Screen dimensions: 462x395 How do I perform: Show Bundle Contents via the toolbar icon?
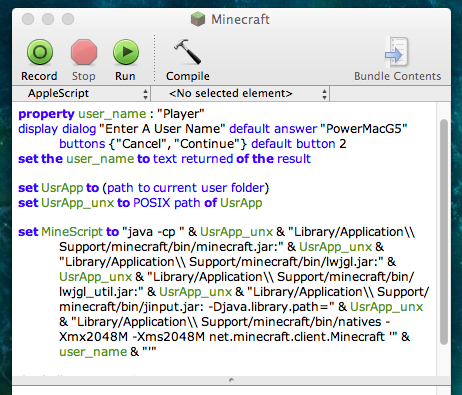click(x=397, y=52)
